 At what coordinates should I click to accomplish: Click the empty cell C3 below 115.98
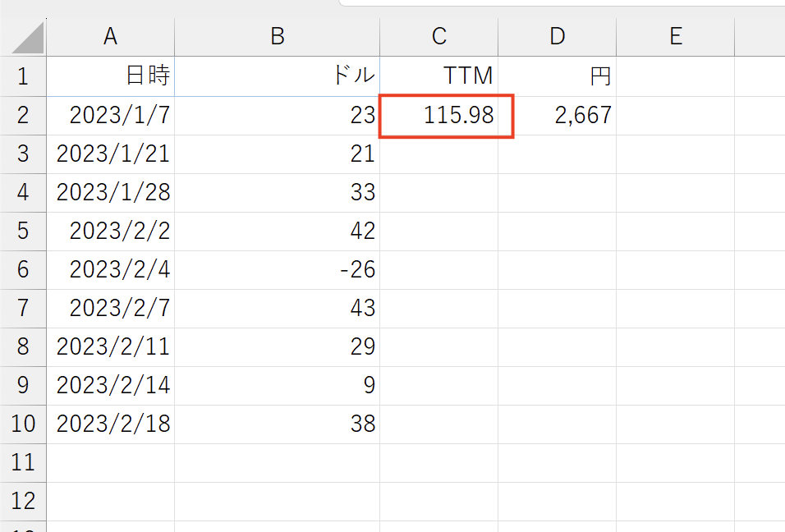pyautogui.click(x=439, y=154)
